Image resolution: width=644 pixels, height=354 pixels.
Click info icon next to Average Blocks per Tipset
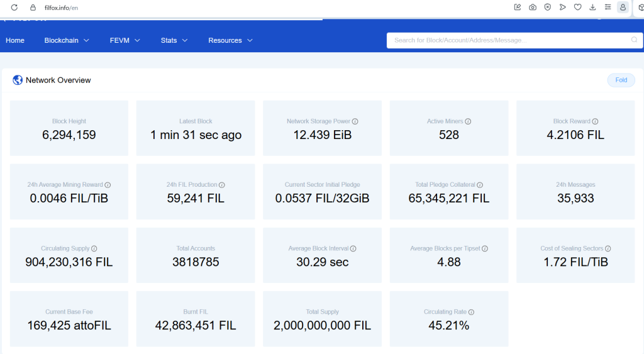click(x=485, y=249)
